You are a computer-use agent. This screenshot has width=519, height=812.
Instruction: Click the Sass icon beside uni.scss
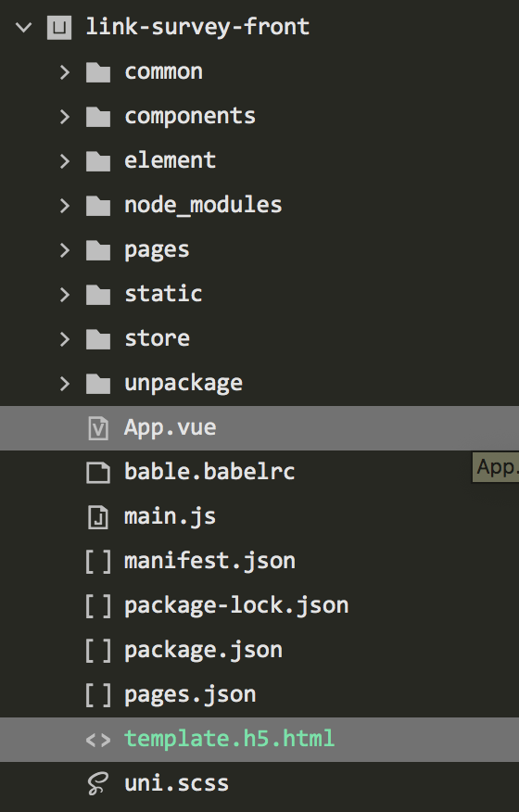[98, 784]
